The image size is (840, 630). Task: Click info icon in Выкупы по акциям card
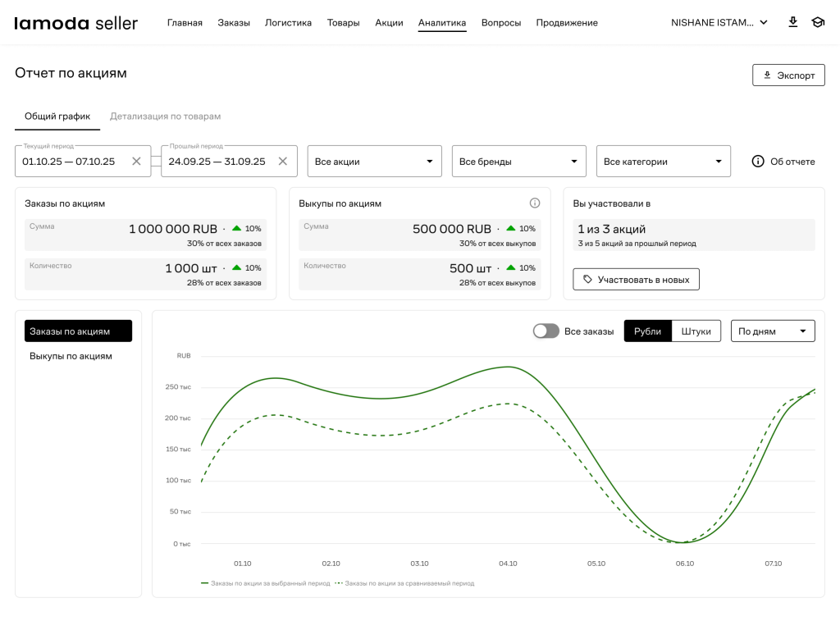click(x=535, y=203)
